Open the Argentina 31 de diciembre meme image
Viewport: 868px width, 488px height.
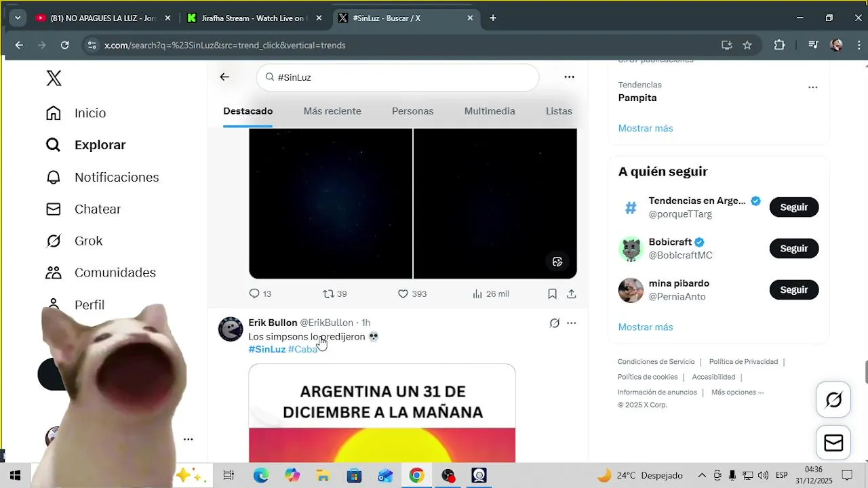[382, 413]
